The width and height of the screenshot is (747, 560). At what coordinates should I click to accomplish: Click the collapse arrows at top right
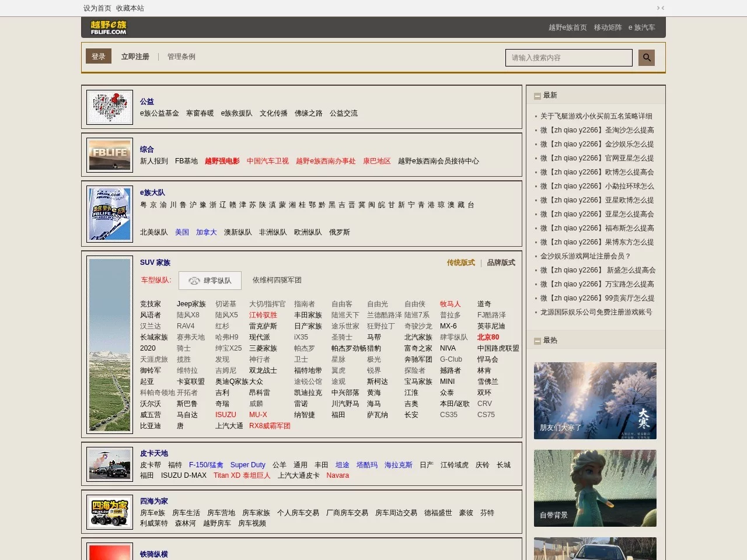click(x=661, y=8)
